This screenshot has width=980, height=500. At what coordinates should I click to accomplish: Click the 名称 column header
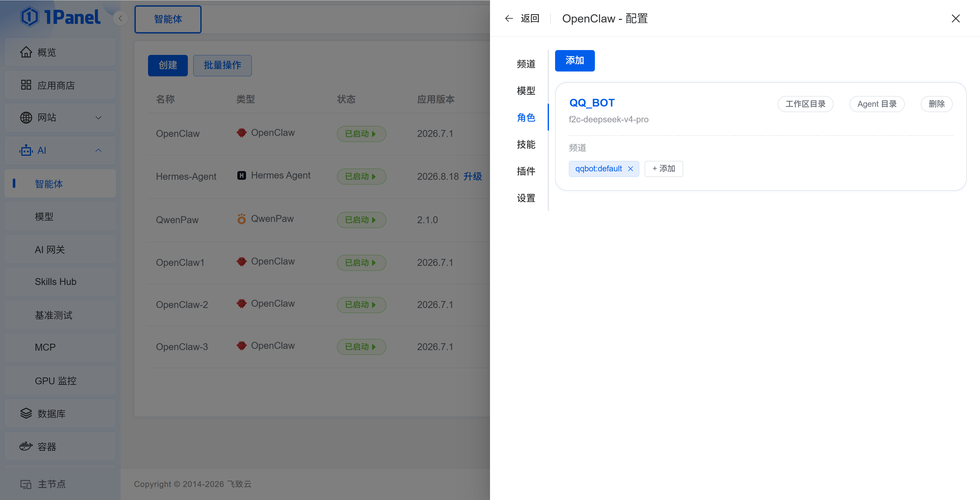pos(165,99)
